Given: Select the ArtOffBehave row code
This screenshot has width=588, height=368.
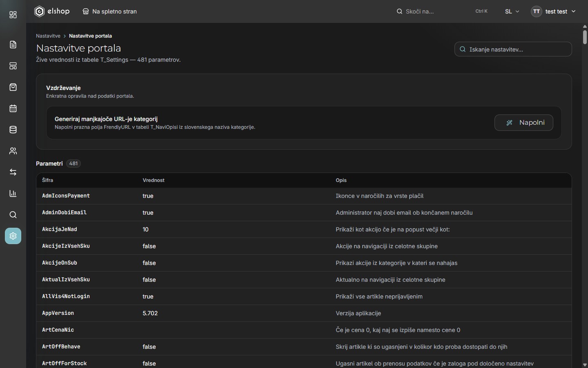Looking at the screenshot, I should (61, 347).
